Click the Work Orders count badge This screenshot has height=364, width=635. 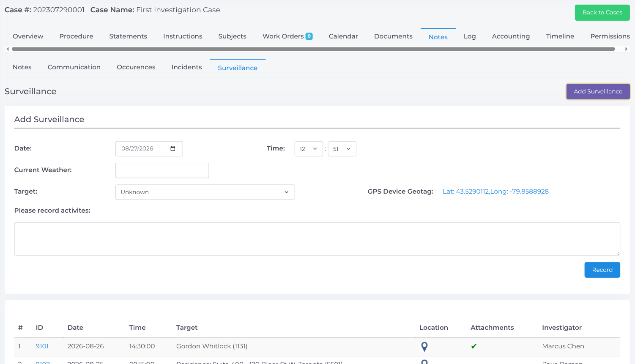[309, 36]
